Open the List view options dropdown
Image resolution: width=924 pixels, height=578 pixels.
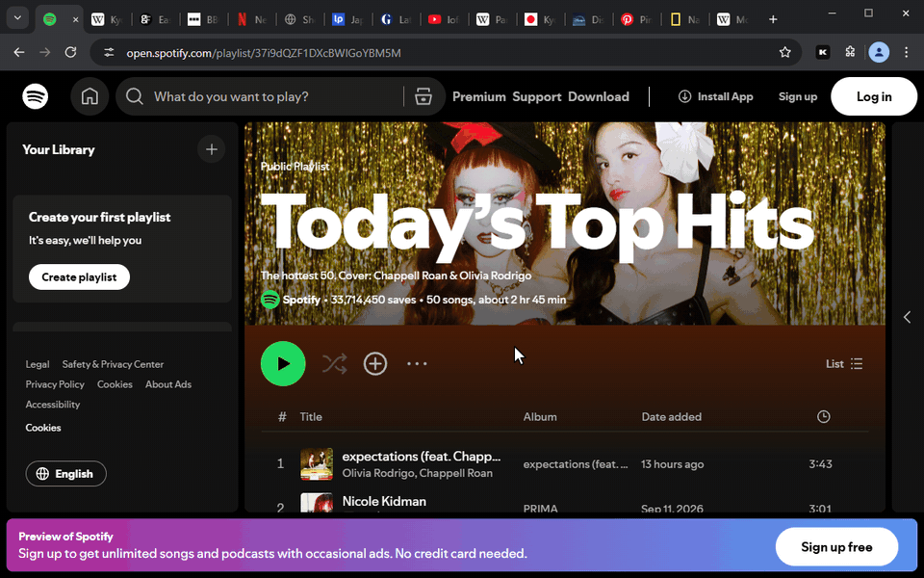point(844,364)
